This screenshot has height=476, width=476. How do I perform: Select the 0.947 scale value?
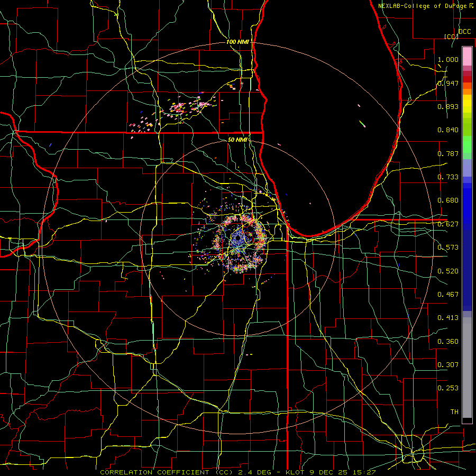point(448,83)
